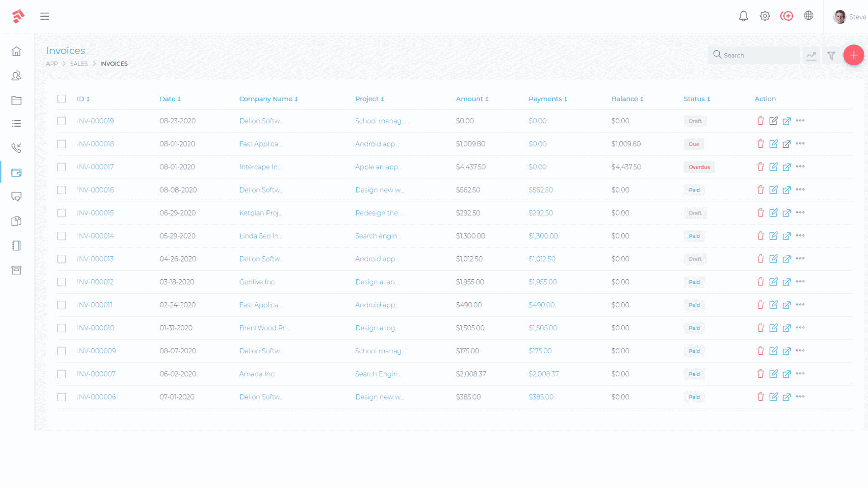The height and width of the screenshot is (488, 868).
Task: Open payments $1,505.00 for INV-000010
Action: (543, 328)
